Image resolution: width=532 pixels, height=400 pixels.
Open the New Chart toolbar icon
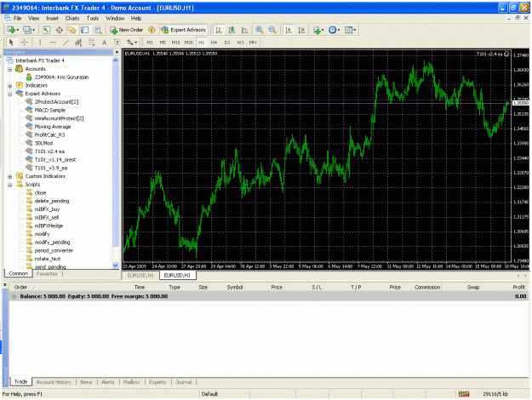[x=13, y=30]
